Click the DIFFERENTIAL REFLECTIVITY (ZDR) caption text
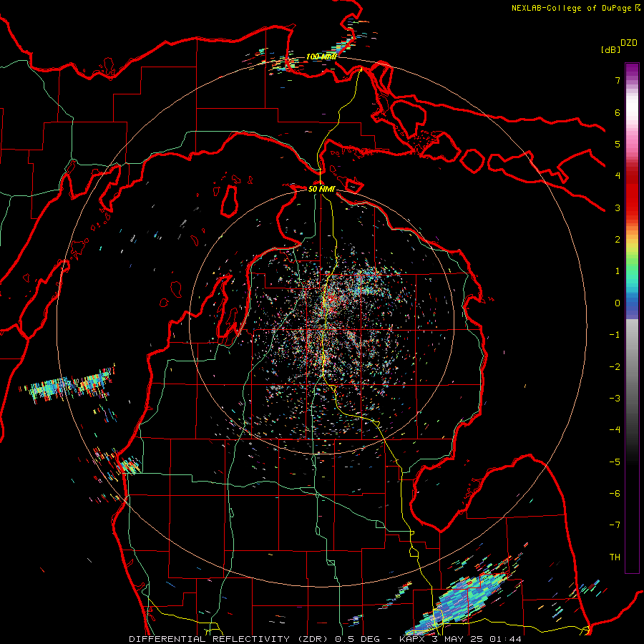644x644 pixels. click(x=230, y=639)
